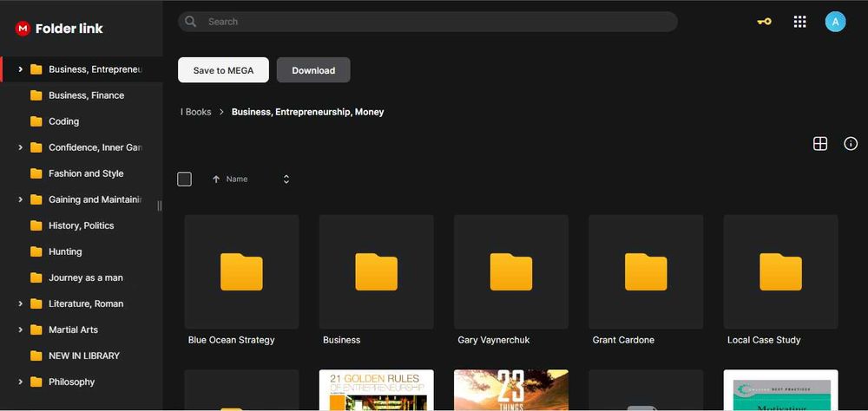Image resolution: width=868 pixels, height=411 pixels.
Task: Open the Motivating book cover thumbnail
Action: 780,390
